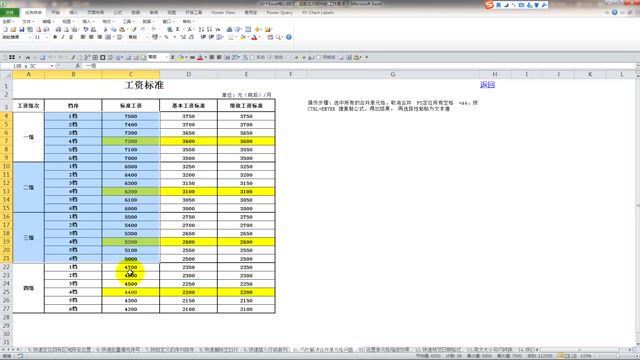The height and width of the screenshot is (360, 640).
Task: Click the Save floppy disk icon
Action: pos(21,29)
